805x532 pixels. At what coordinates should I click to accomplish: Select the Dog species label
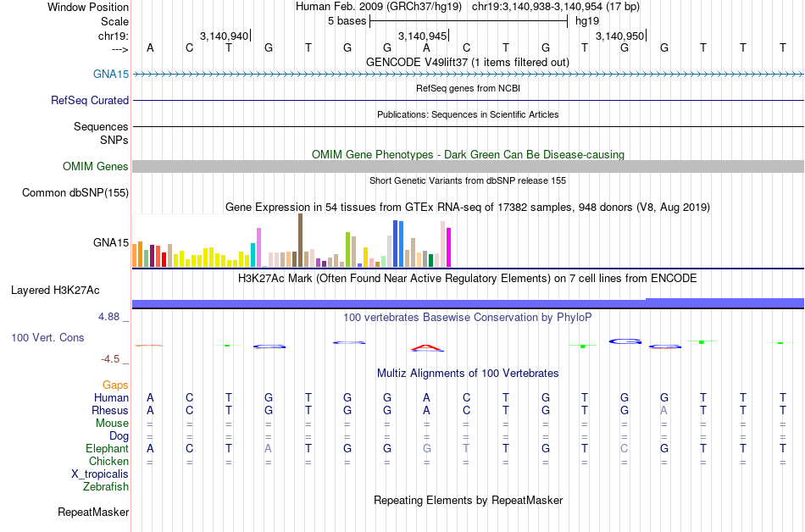pyautogui.click(x=119, y=436)
